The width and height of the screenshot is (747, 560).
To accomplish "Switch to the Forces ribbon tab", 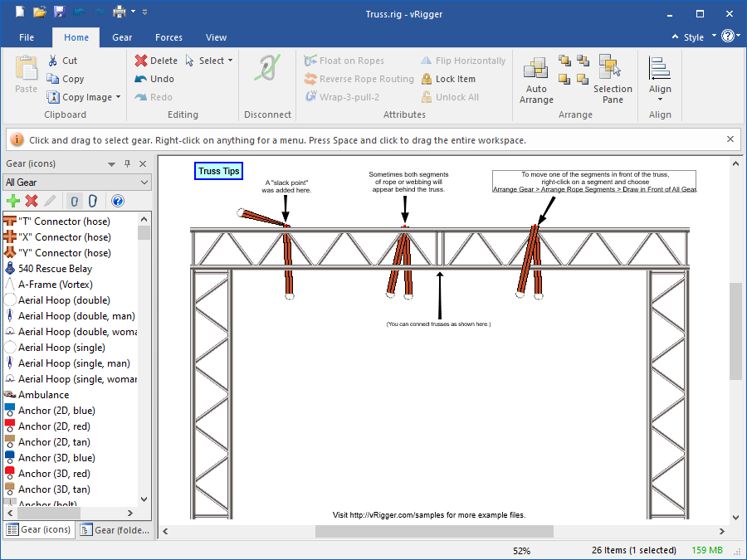I will click(168, 37).
